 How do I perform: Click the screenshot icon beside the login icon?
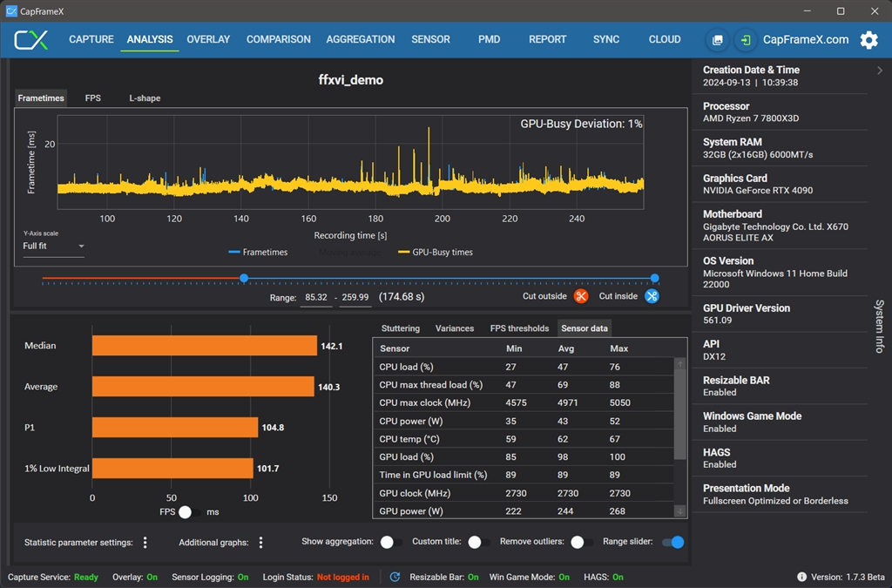tap(717, 40)
